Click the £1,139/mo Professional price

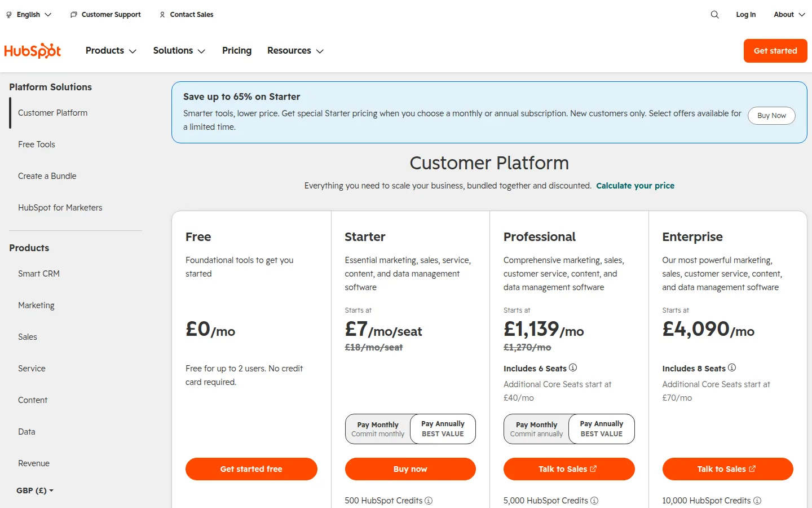click(544, 329)
